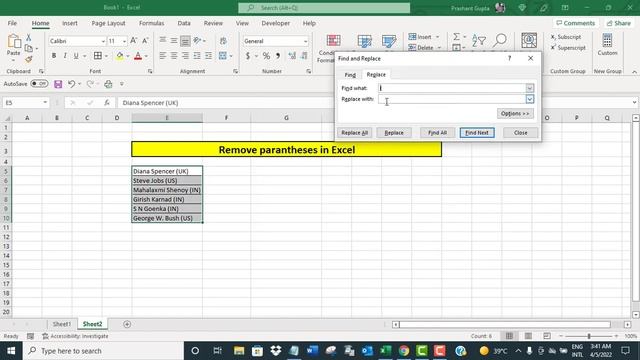
Task: Expand the Replace with history dropdown
Action: pyautogui.click(x=529, y=99)
